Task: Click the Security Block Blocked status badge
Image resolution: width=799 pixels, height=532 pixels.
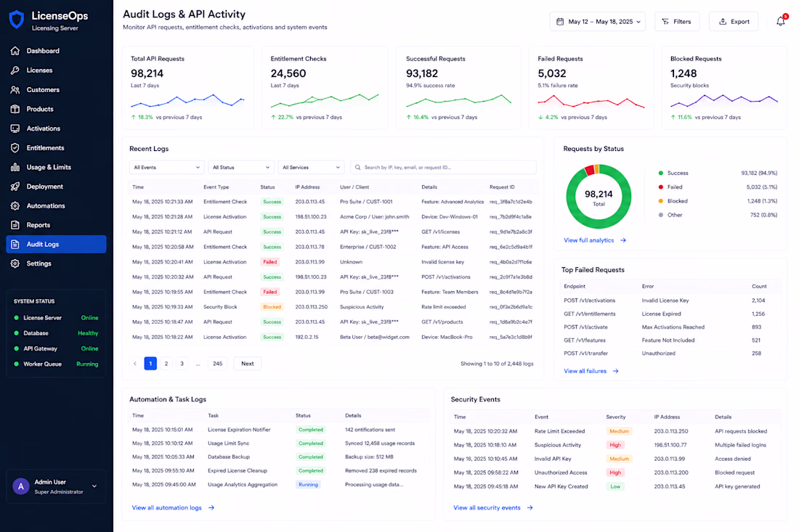Action: point(272,307)
